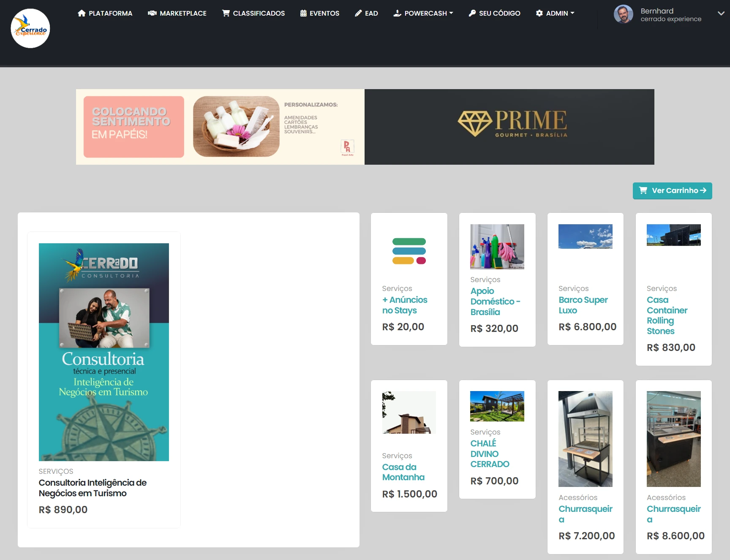
Task: Click the calendar icon beside Eventos
Action: point(303,13)
